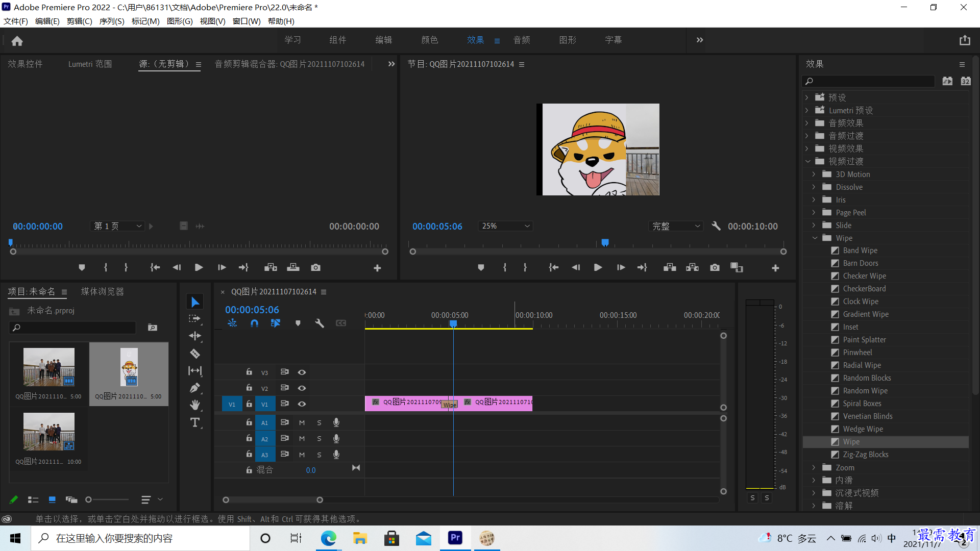The height and width of the screenshot is (551, 980).
Task: Toggle V2 track output eye
Action: coord(302,388)
